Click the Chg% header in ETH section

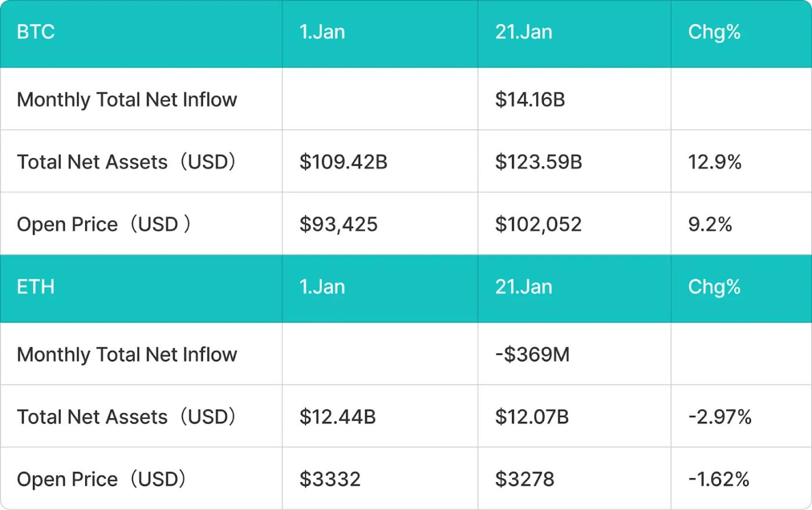(x=714, y=287)
